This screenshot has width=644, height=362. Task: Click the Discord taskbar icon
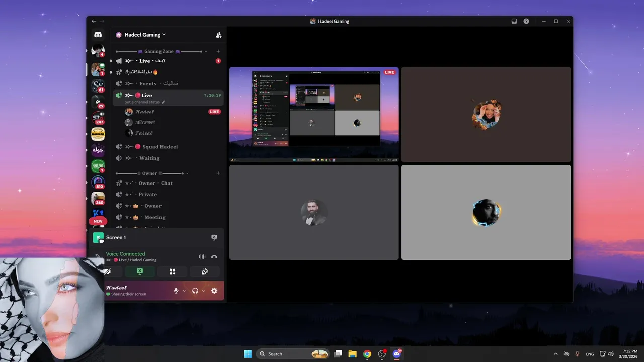click(396, 354)
